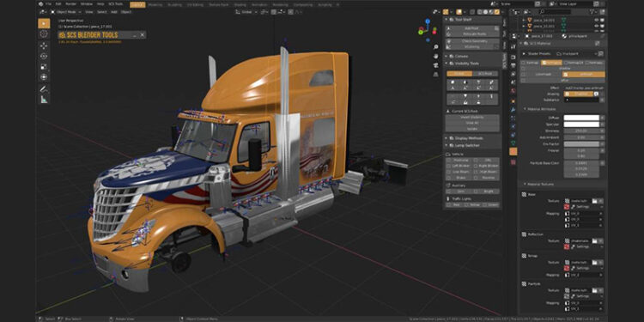This screenshot has width=644, height=322.
Task: Click the Blender logo icon
Action: [x=40, y=3]
